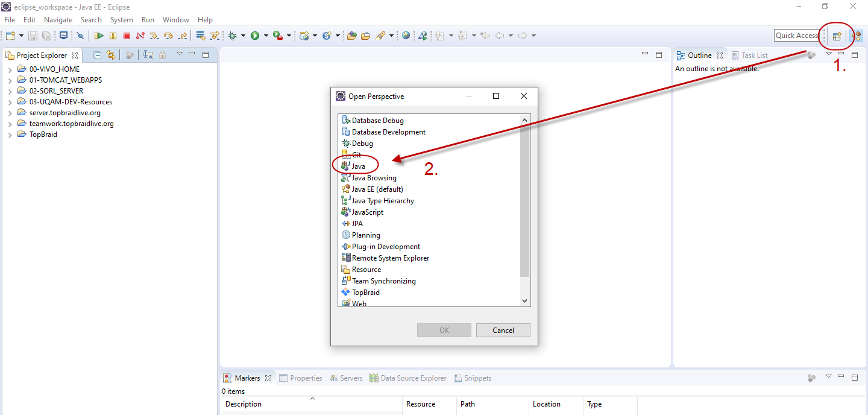Click the Last Edit Location arrow
The height and width of the screenshot is (415, 868).
tap(485, 36)
